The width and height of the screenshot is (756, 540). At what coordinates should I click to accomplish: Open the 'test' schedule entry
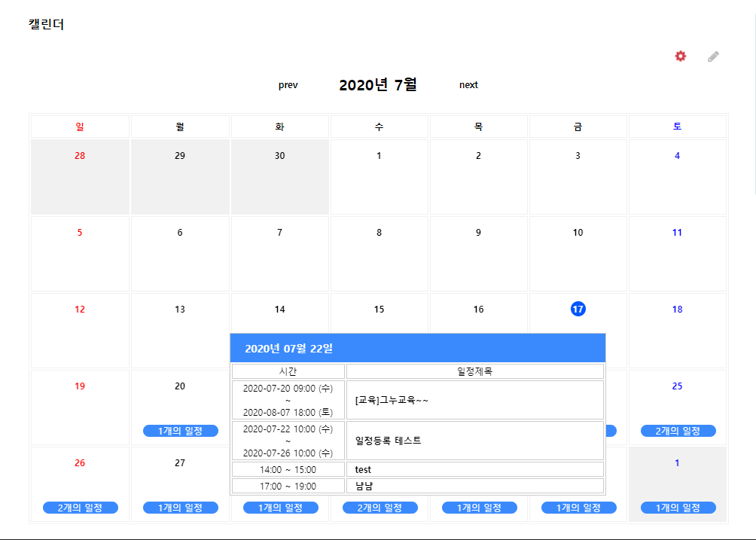click(x=364, y=469)
